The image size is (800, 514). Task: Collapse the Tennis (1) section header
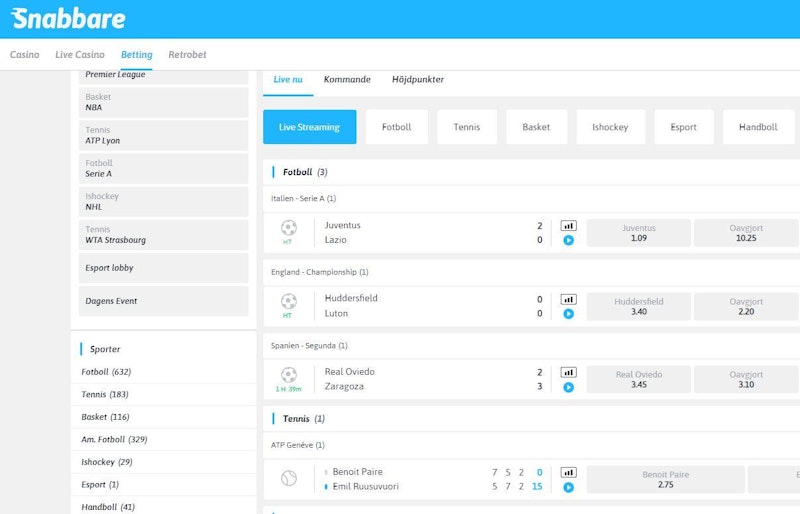[297, 419]
